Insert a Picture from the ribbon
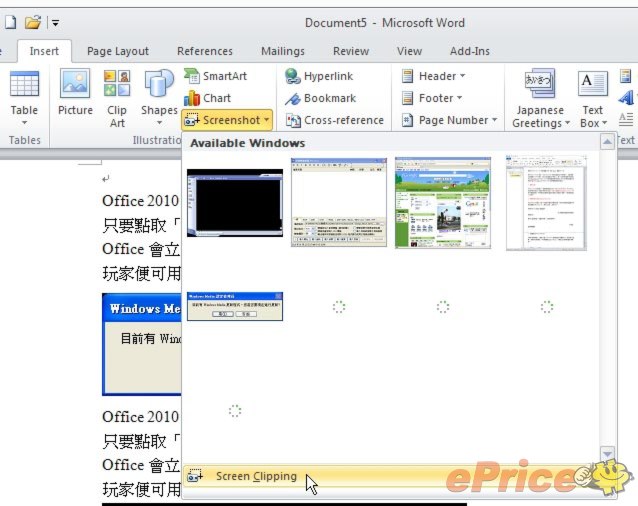 pyautogui.click(x=75, y=93)
